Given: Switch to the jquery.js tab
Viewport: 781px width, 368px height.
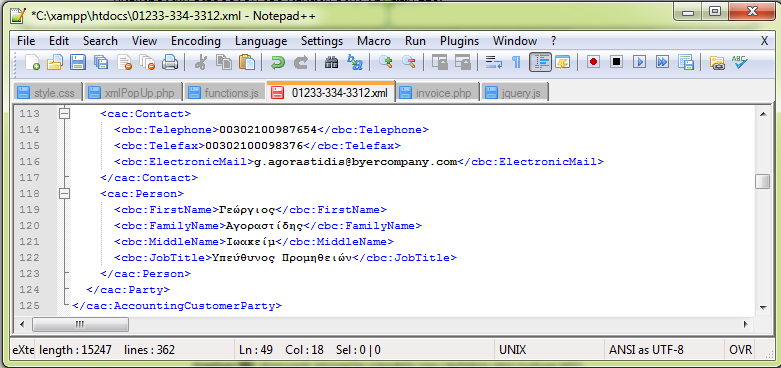Looking at the screenshot, I should (x=515, y=93).
